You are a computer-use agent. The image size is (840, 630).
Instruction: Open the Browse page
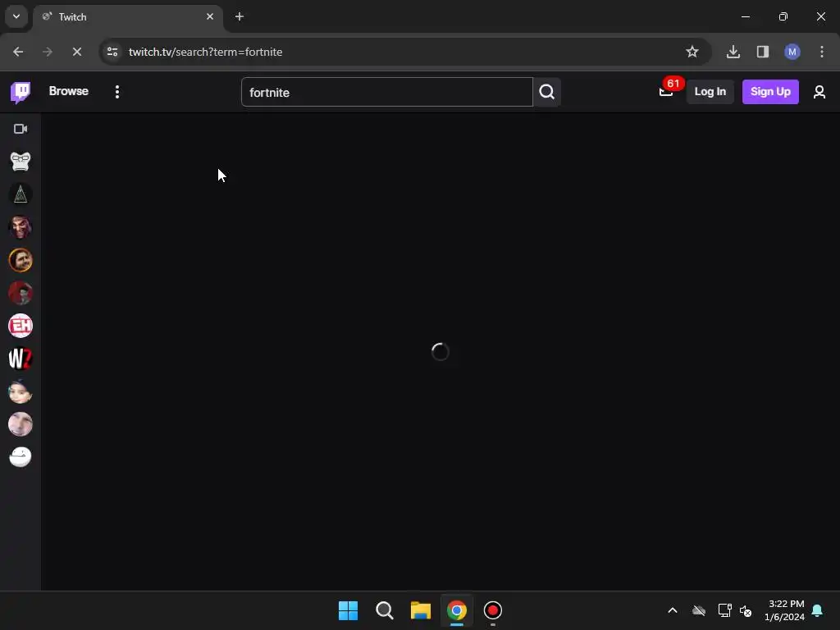click(x=69, y=91)
